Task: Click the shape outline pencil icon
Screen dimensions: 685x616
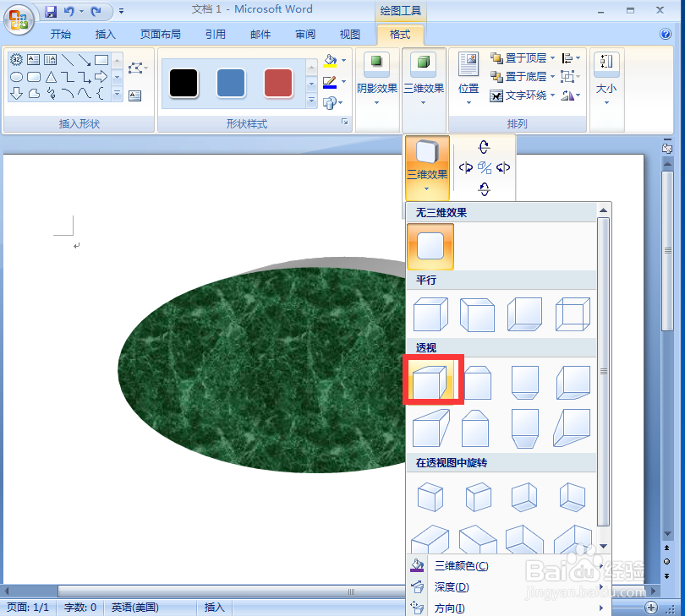Action: pos(330,82)
